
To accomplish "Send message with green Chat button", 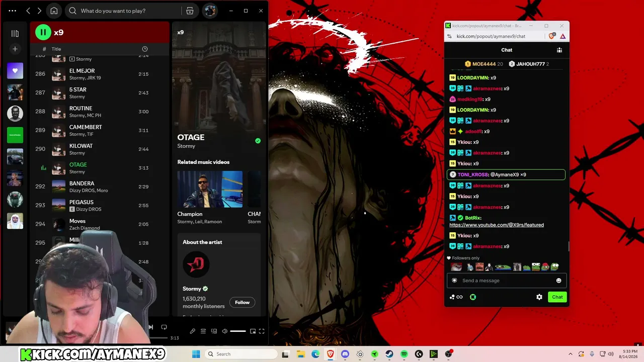I will 557,297.
